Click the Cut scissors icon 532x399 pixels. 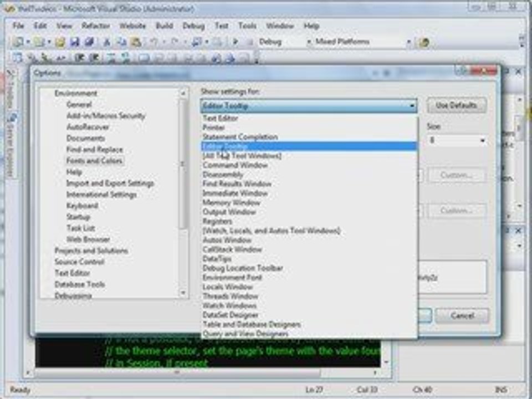click(107, 42)
